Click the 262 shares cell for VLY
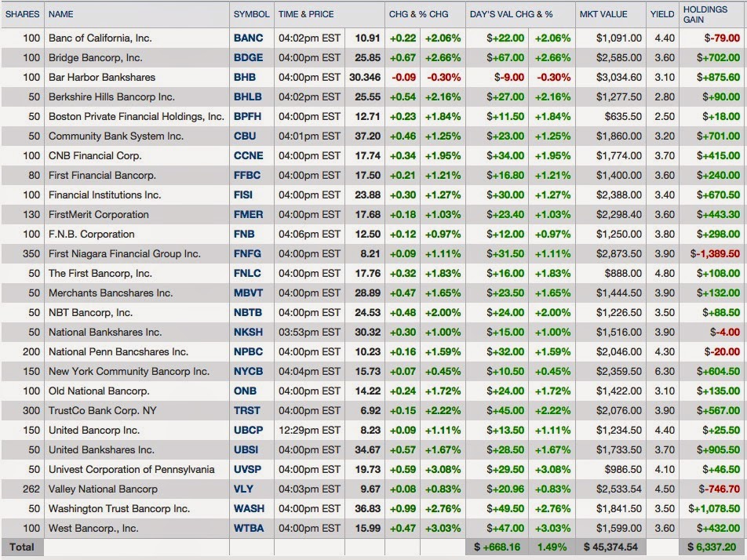This screenshot has width=747, height=560. point(31,489)
